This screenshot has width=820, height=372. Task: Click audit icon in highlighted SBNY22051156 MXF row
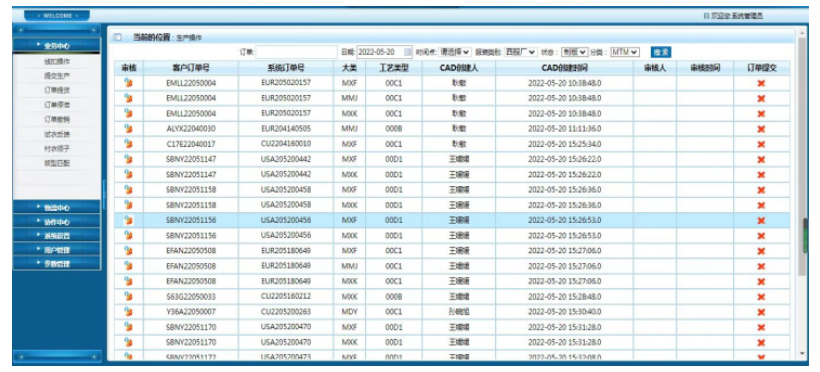pyautogui.click(x=128, y=220)
